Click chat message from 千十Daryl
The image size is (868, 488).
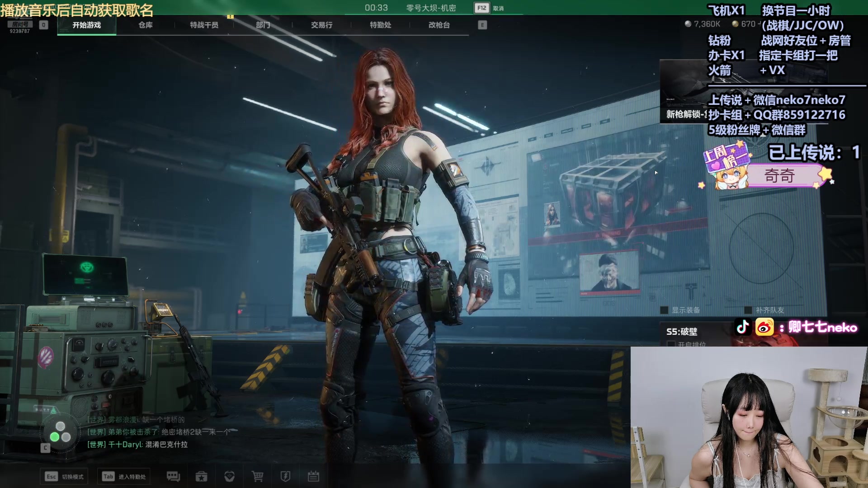coord(137,444)
